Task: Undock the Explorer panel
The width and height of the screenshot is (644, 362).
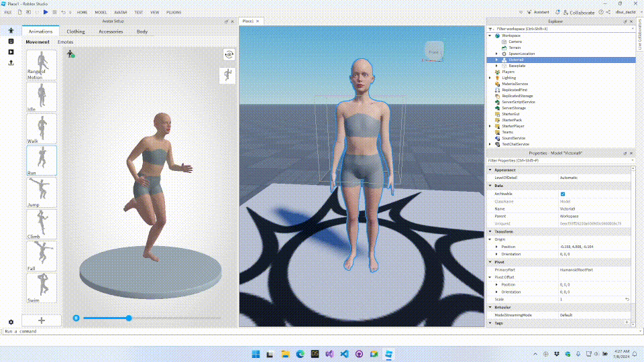Action: click(x=625, y=21)
